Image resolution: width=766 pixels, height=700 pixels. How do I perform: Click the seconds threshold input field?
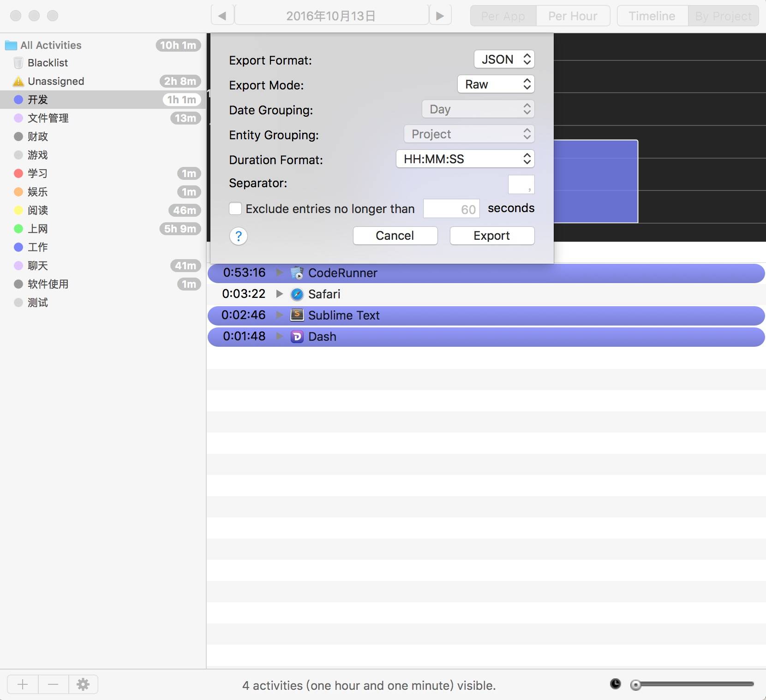pos(451,209)
